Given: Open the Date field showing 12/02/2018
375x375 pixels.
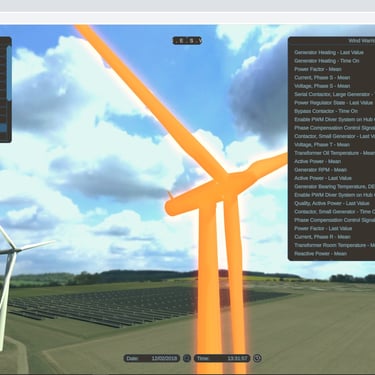Looking at the screenshot, I should pyautogui.click(x=152, y=358).
